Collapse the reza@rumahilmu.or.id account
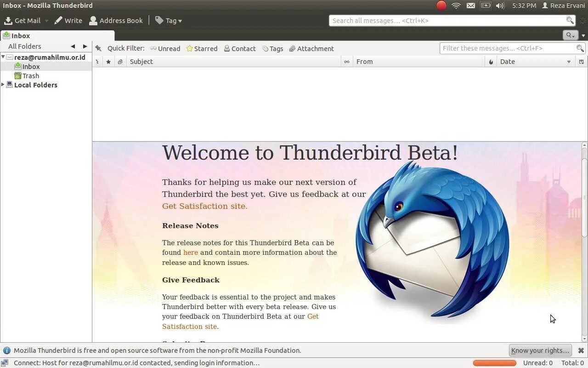 point(3,57)
